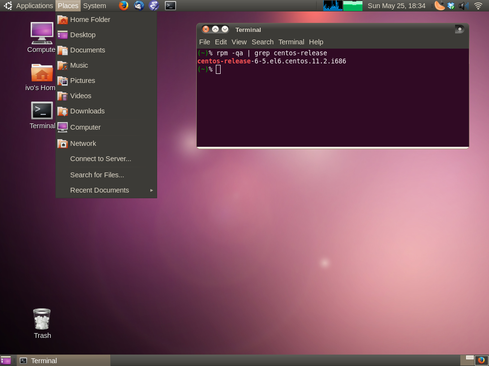Image resolution: width=489 pixels, height=366 pixels.
Task: Click the GNOME foot logo icon
Action: pyautogui.click(x=8, y=6)
